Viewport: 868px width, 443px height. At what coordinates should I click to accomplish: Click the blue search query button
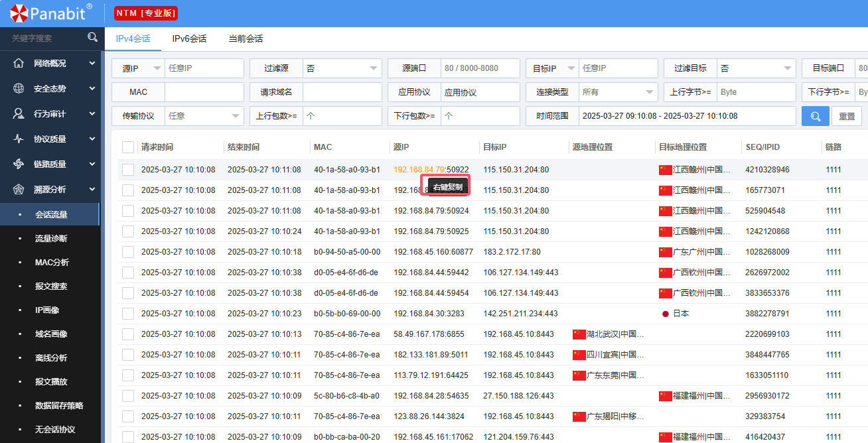tap(815, 116)
